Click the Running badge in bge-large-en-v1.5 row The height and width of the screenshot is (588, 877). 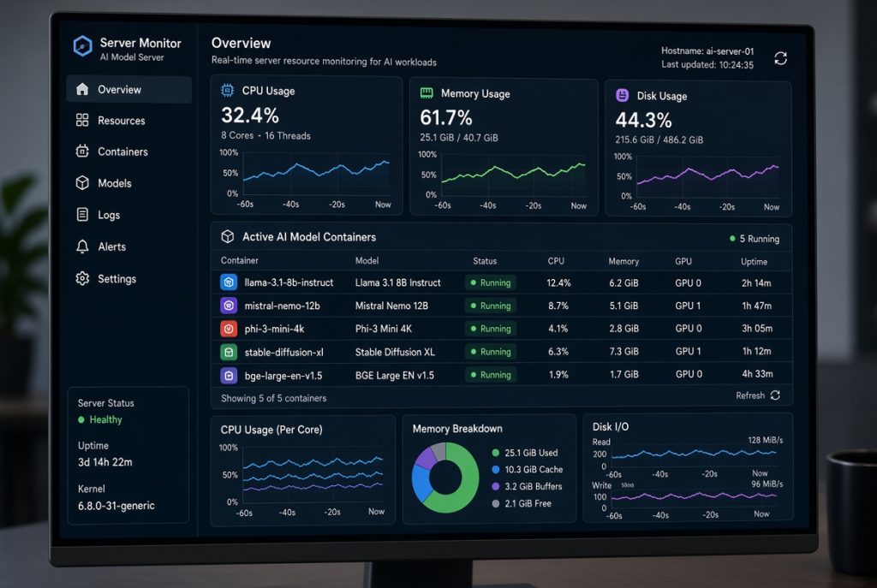click(x=491, y=375)
